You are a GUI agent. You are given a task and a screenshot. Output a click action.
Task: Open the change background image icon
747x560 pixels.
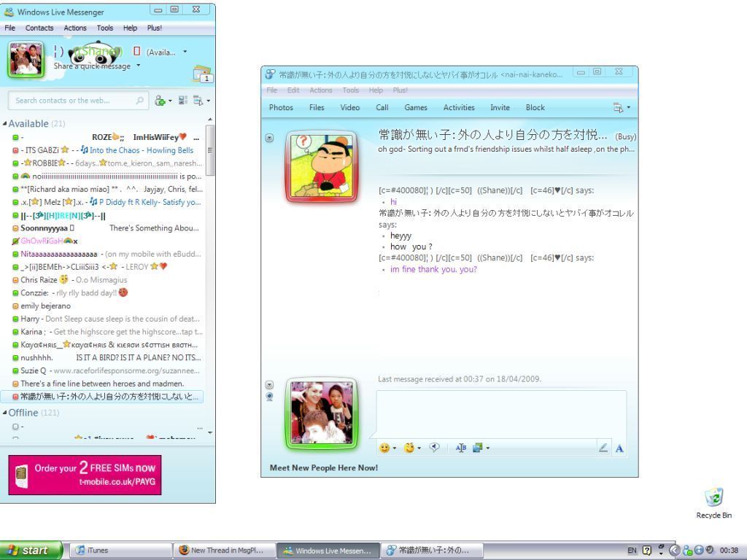(x=480, y=448)
